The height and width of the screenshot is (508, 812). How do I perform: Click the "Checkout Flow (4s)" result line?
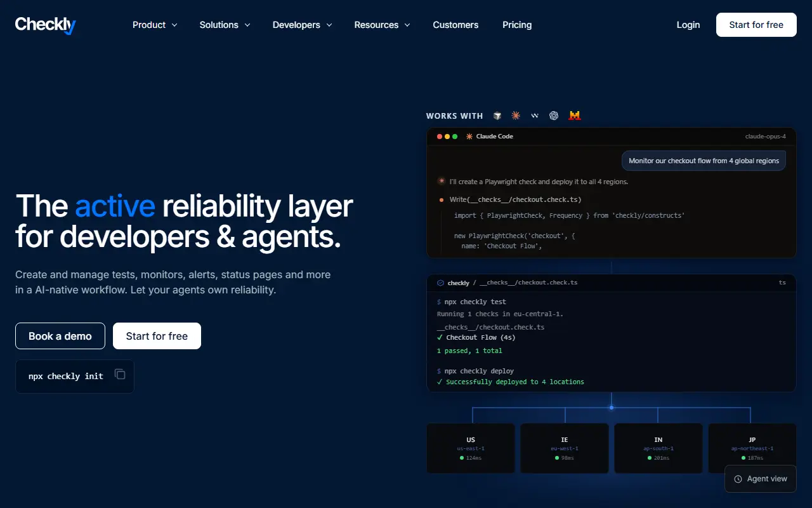pos(476,338)
